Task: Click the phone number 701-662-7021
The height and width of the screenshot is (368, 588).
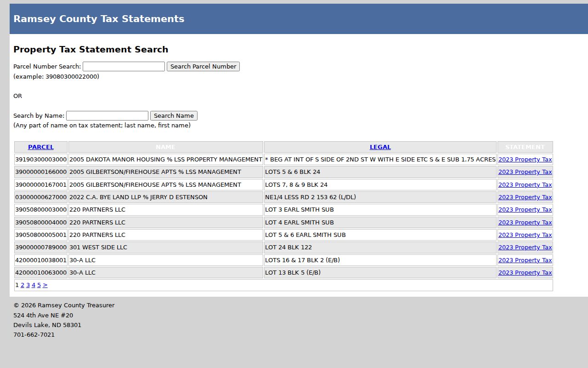Action: point(34,335)
